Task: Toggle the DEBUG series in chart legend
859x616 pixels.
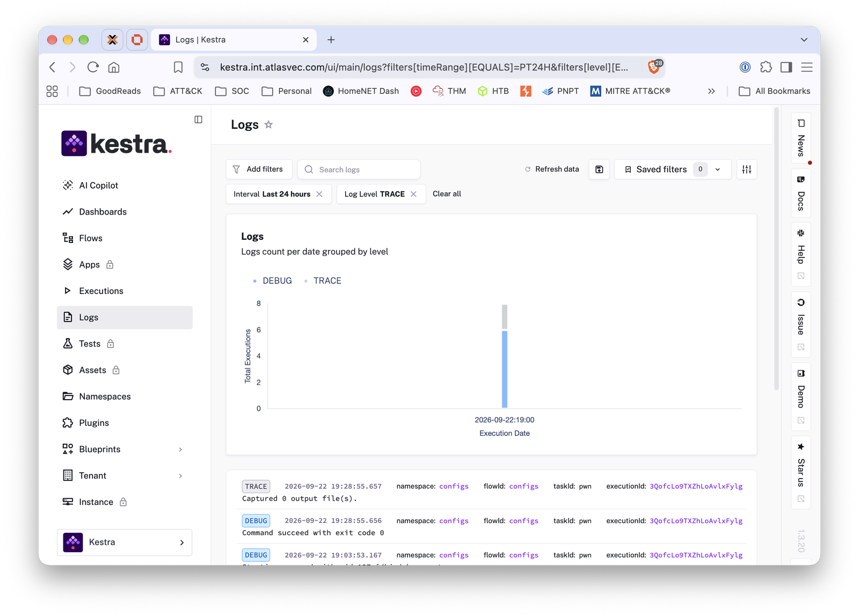Action: tap(272, 281)
